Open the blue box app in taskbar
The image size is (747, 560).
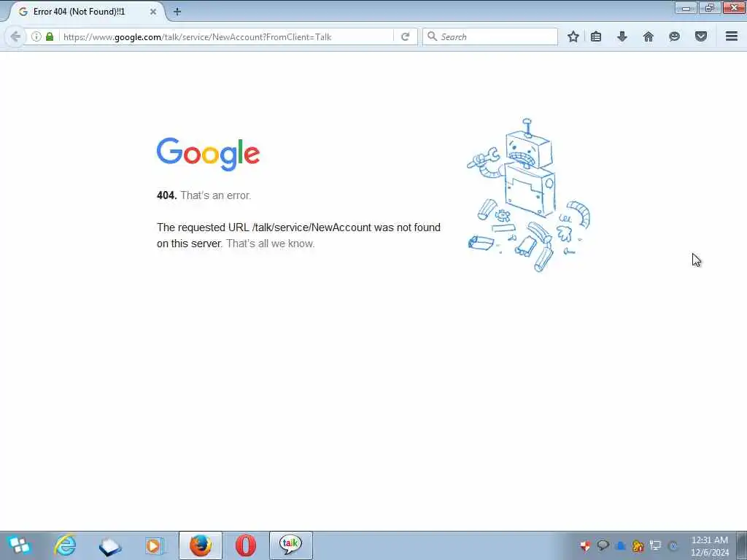110,546
